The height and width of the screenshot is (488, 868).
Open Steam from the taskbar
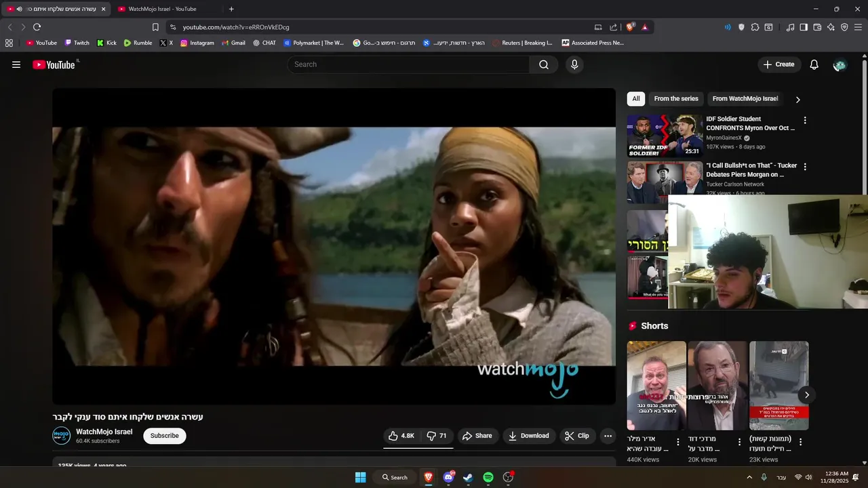[468, 477]
